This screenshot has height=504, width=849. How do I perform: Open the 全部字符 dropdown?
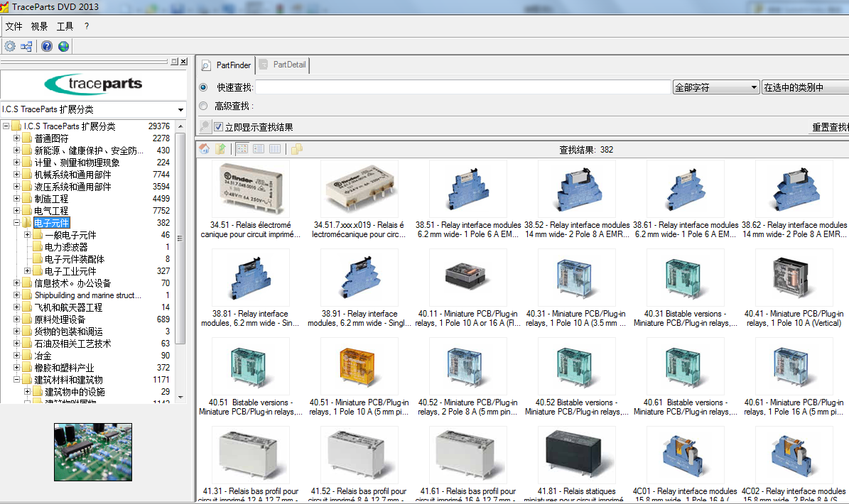coord(755,87)
